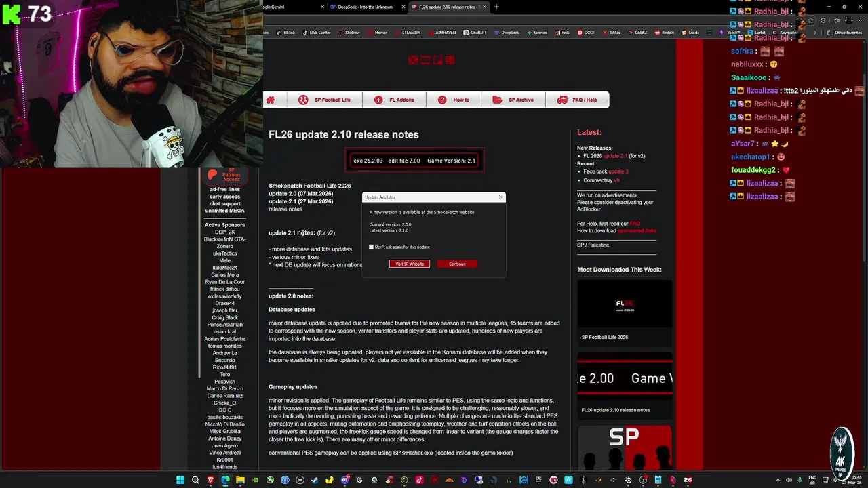The height and width of the screenshot is (488, 868).
Task: Open the Windows Start menu
Action: pyautogui.click(x=180, y=480)
